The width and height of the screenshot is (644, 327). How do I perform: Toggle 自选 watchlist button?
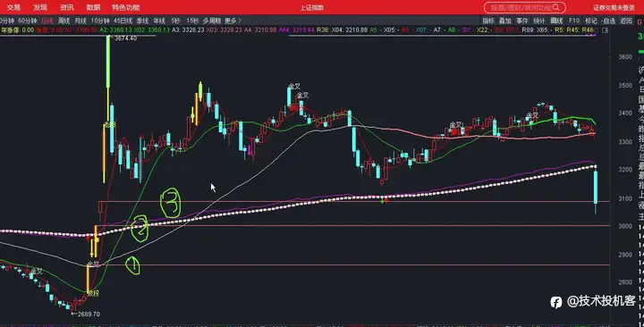coord(608,21)
